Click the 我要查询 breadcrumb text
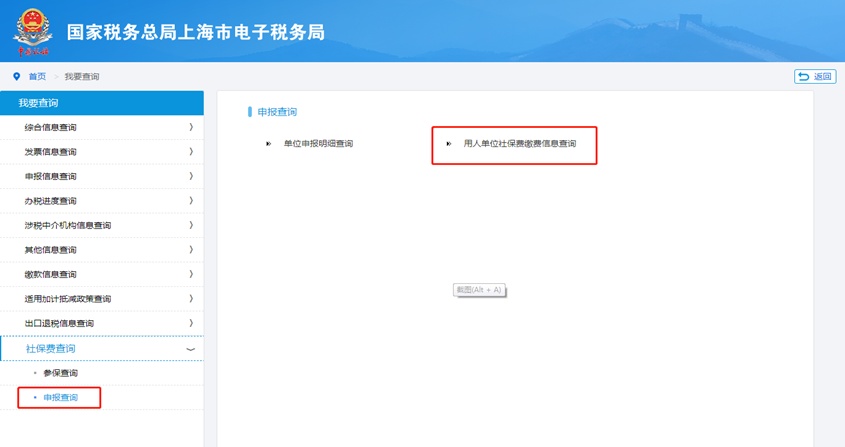Image resolution: width=845 pixels, height=447 pixels. pos(82,77)
